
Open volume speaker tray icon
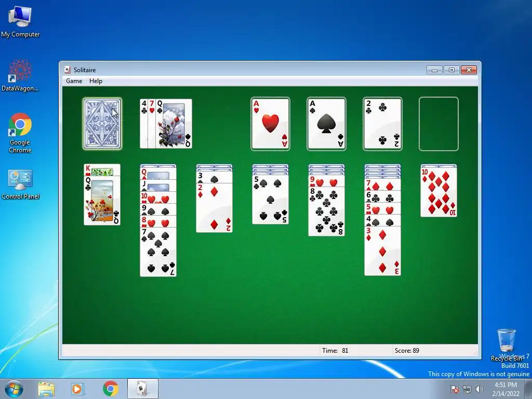pyautogui.click(x=480, y=389)
